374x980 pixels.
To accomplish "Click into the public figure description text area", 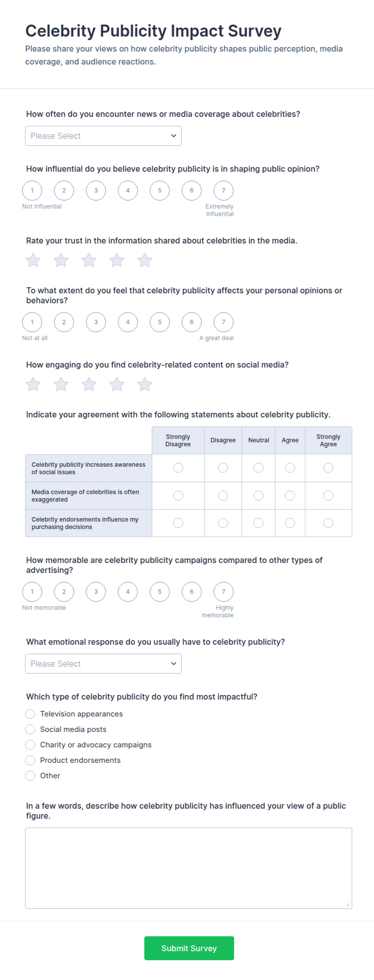I will 189,868.
